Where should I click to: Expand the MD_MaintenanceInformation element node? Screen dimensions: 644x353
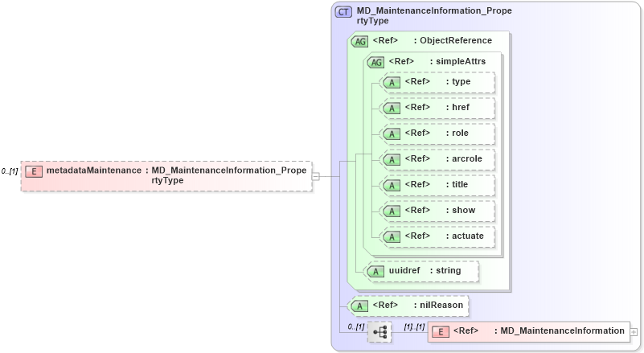(x=634, y=332)
